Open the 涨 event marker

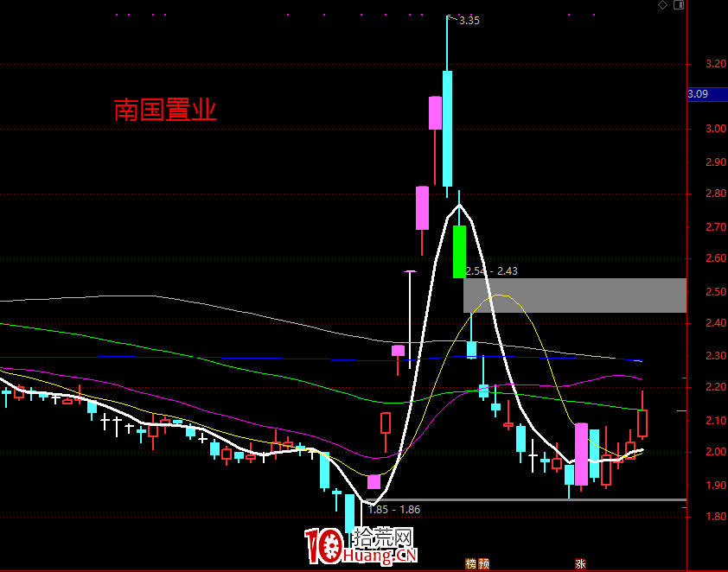pos(580,563)
